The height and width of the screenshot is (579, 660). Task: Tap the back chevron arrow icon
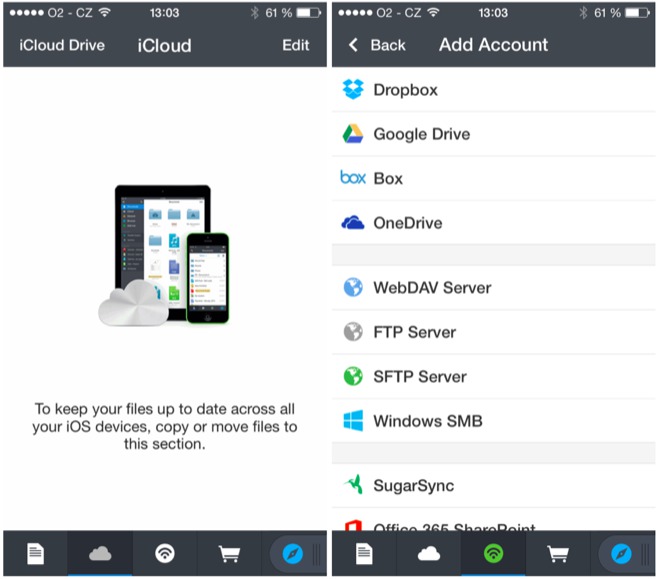click(x=353, y=45)
